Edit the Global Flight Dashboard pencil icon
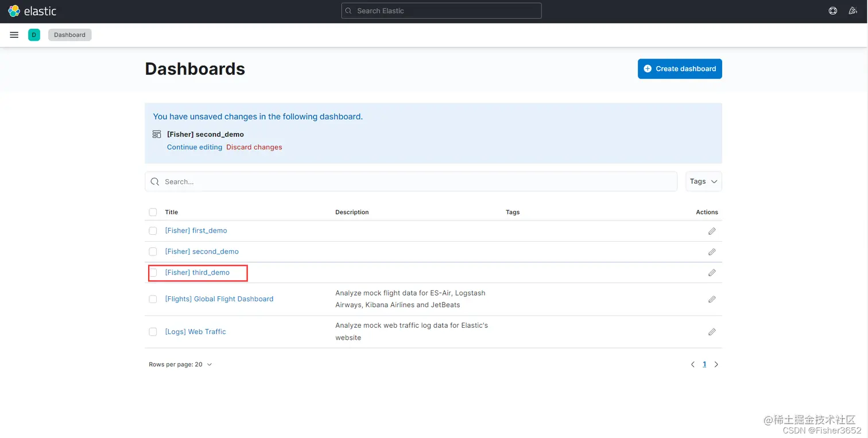This screenshot has height=438, width=868. click(x=712, y=299)
